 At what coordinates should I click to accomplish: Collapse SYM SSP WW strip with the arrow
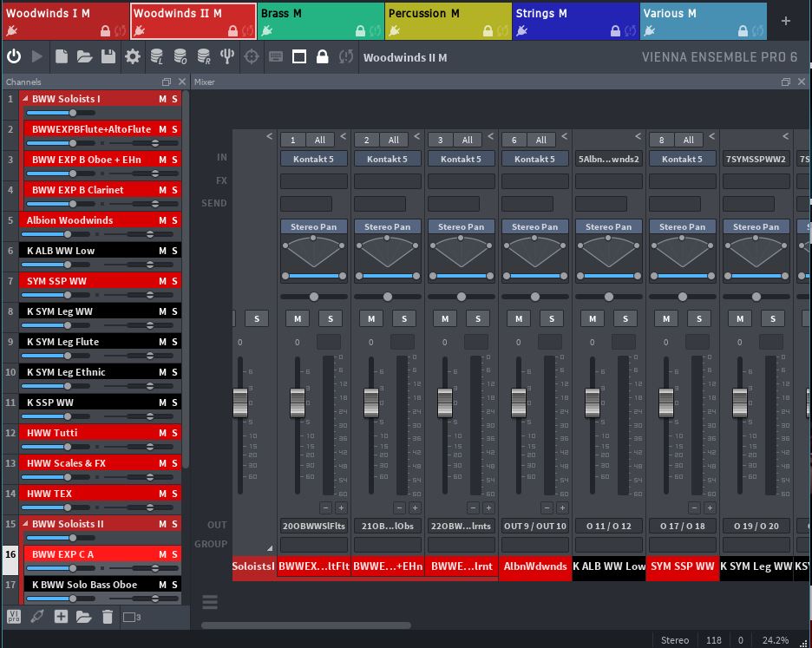click(712, 136)
